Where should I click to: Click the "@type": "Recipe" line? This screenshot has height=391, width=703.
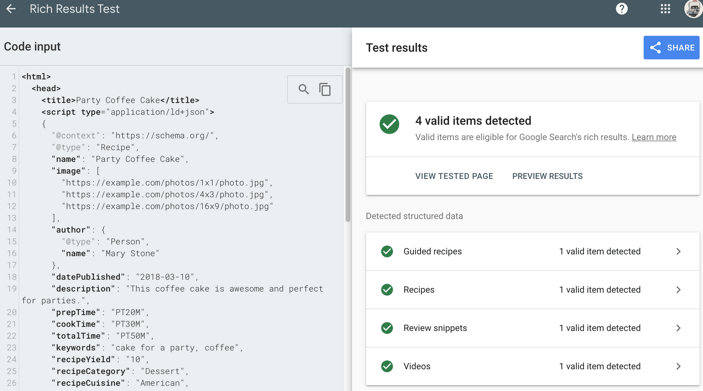click(95, 147)
